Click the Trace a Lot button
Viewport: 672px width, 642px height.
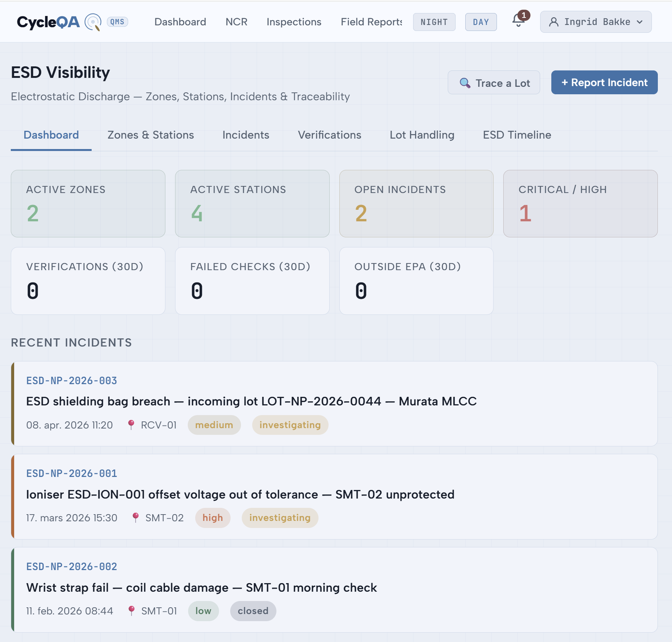(x=494, y=82)
